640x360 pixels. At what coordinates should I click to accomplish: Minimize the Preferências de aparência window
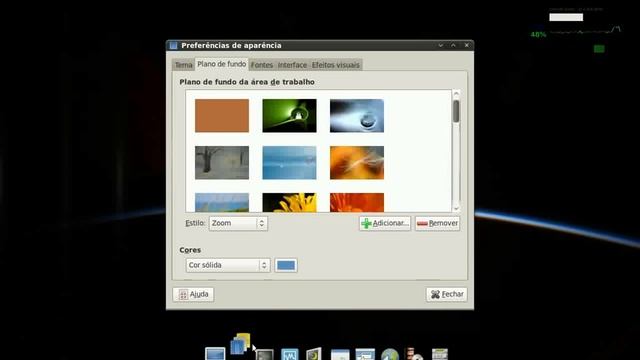[x=440, y=45]
